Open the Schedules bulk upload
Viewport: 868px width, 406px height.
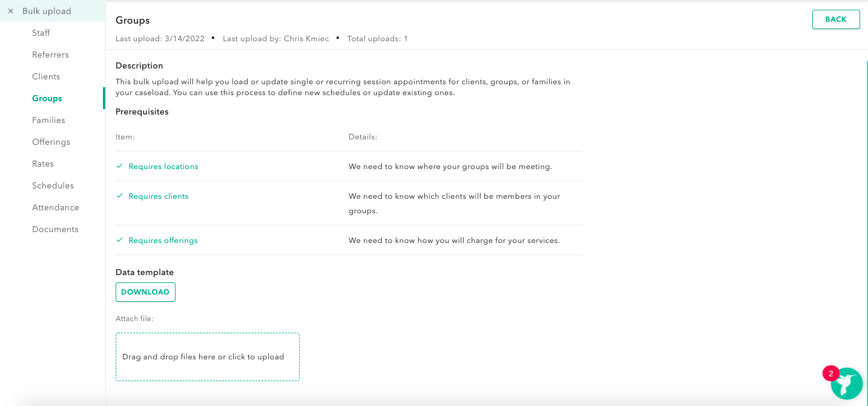point(53,185)
